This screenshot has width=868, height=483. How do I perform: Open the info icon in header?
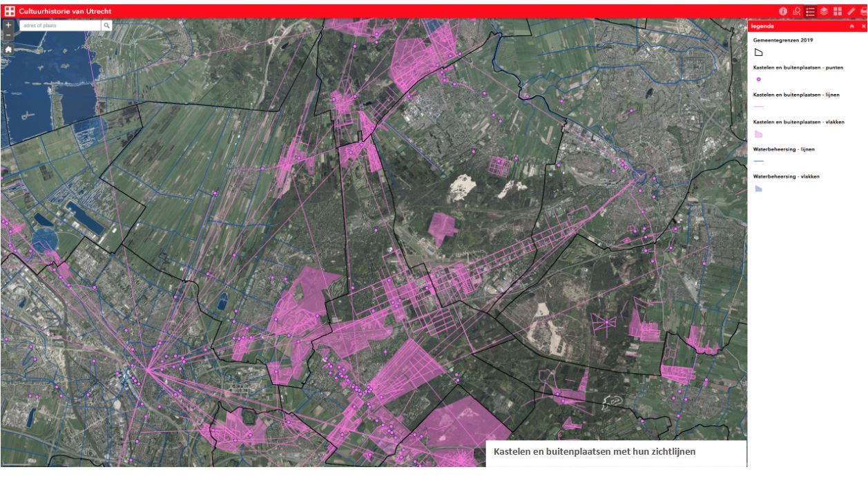pos(783,11)
